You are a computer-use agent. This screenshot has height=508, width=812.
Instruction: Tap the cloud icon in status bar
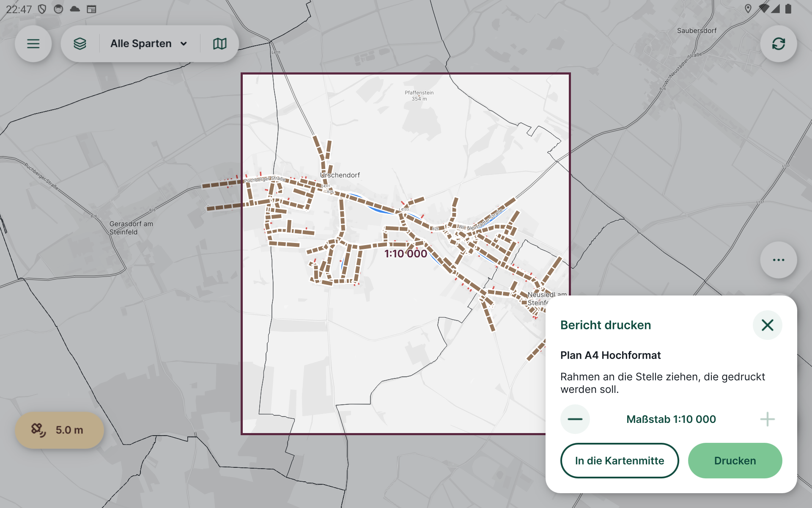click(x=75, y=9)
